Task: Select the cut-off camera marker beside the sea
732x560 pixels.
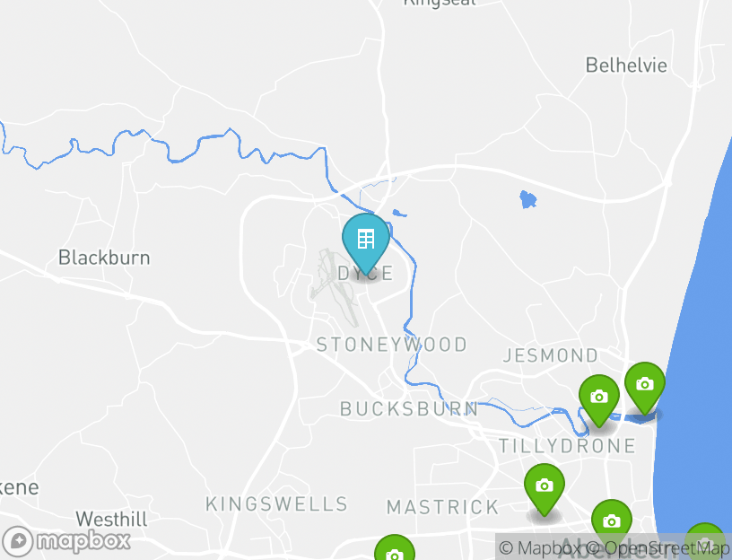Action: pos(705,541)
